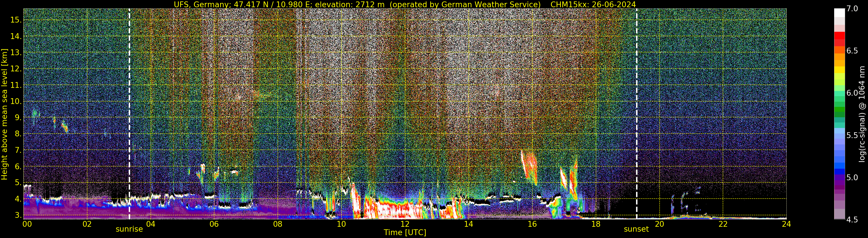Screen dimensions: 868x238
Task: Click height tick '5.'
Action: [18, 183]
